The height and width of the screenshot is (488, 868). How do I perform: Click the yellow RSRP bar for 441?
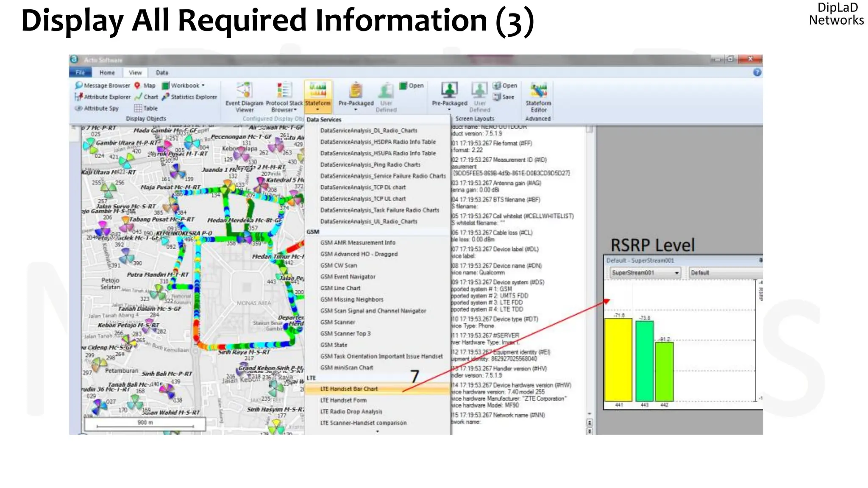point(618,360)
